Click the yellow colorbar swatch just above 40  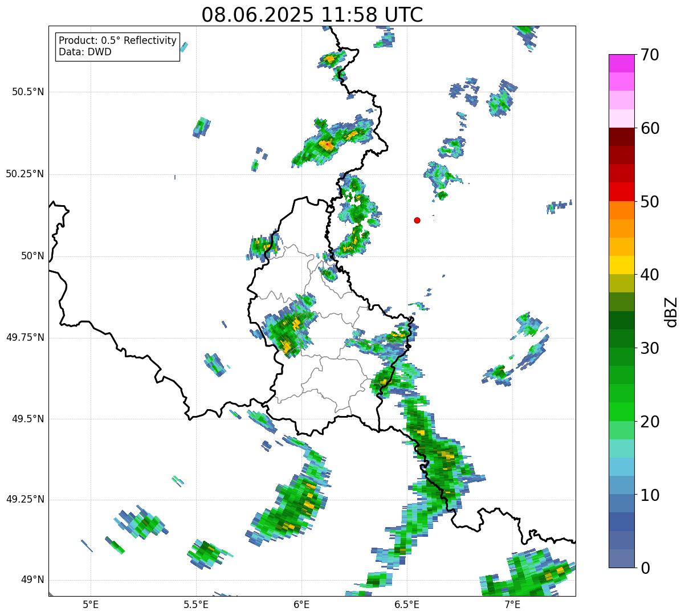(x=621, y=265)
